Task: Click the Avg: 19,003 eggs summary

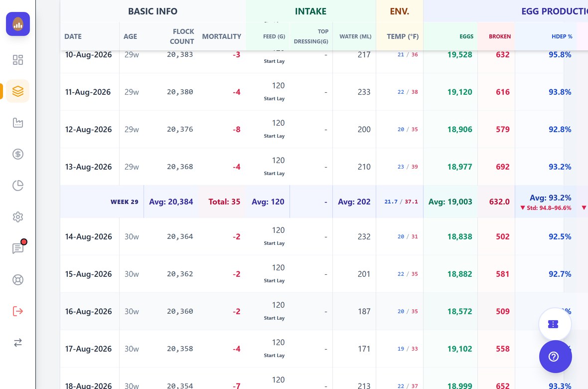Action: [x=450, y=201]
